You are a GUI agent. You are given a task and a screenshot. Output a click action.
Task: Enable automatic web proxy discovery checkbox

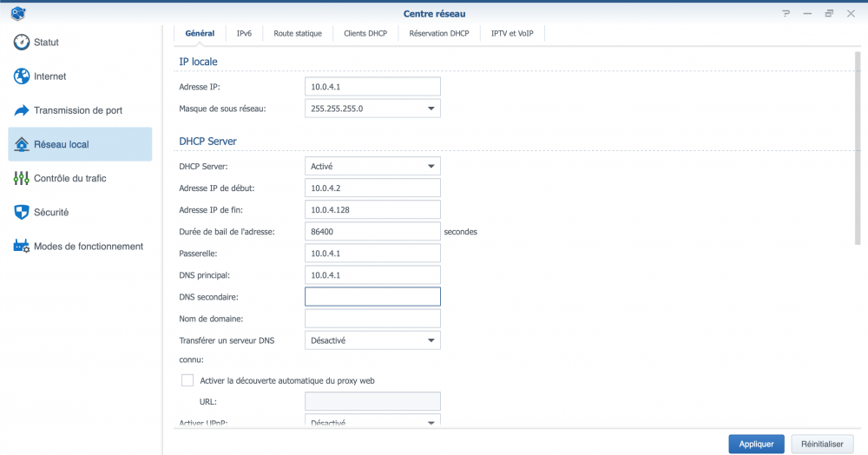(x=187, y=380)
